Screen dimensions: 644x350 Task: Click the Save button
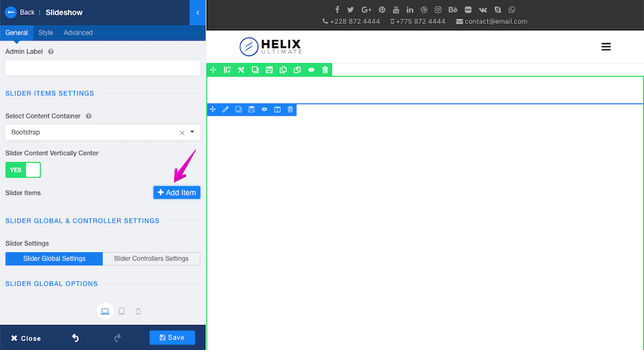172,337
